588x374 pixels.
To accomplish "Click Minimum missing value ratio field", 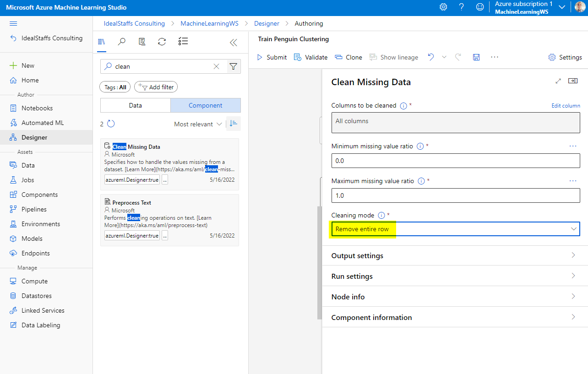I will coord(455,161).
